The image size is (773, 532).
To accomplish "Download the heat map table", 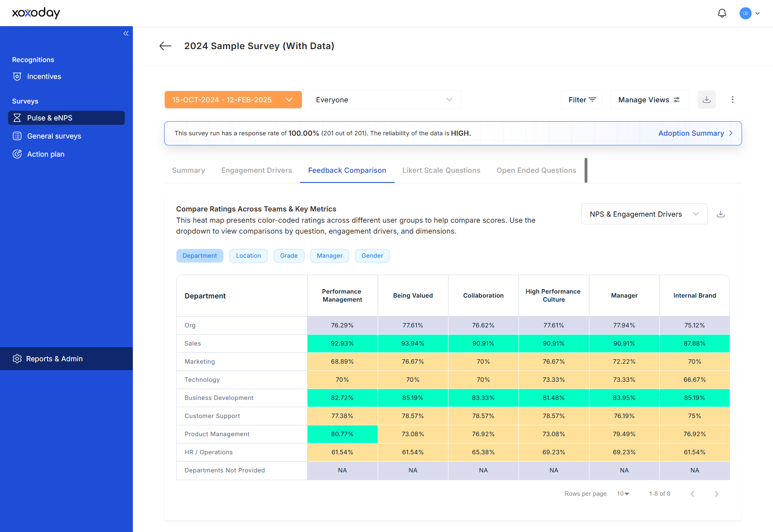I will click(721, 214).
